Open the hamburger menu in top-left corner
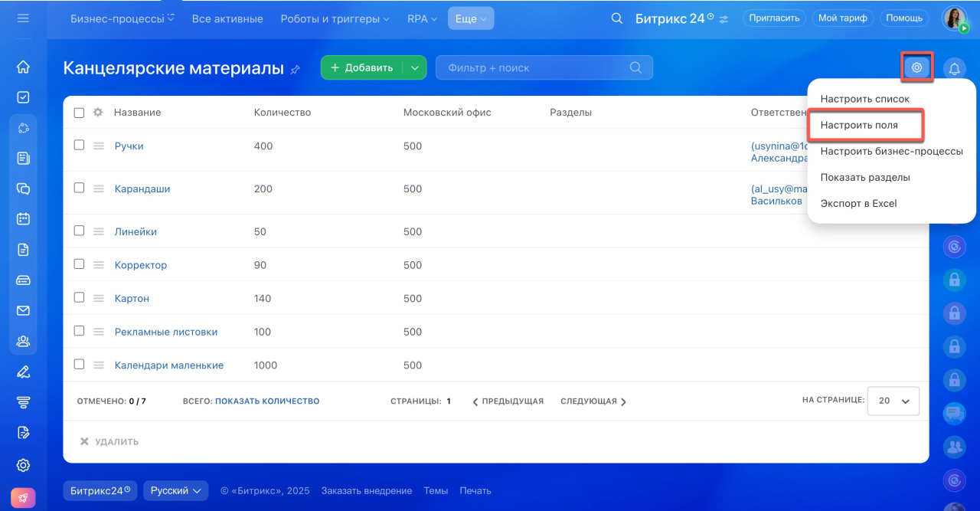The image size is (980, 511). (23, 18)
